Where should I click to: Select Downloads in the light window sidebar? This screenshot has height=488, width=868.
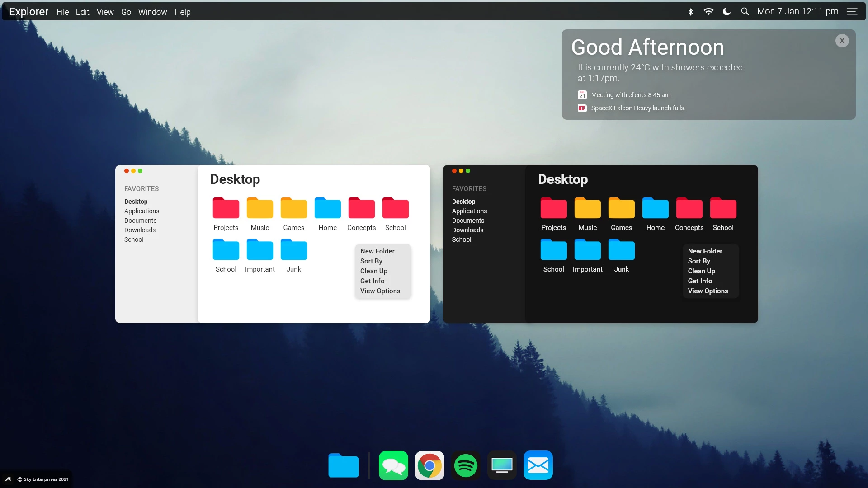[140, 230]
